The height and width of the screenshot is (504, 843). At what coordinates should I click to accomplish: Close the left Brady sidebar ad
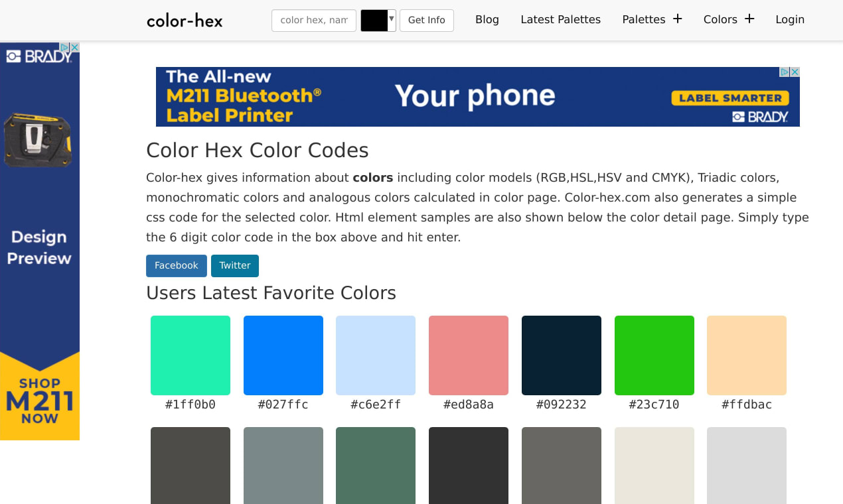coord(75,47)
